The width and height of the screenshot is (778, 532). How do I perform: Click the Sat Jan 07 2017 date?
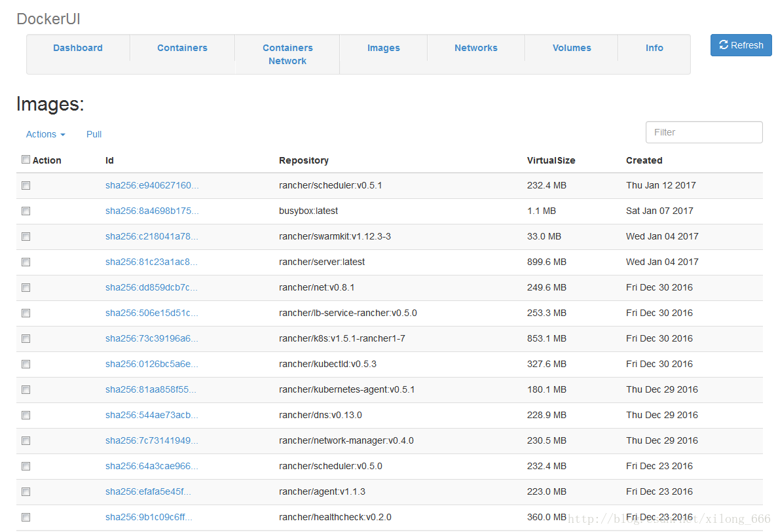660,211
